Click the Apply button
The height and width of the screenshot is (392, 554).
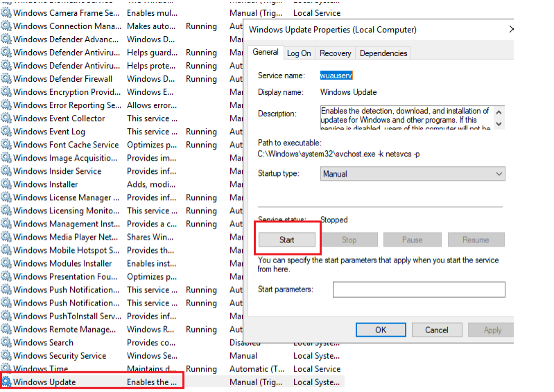point(492,330)
